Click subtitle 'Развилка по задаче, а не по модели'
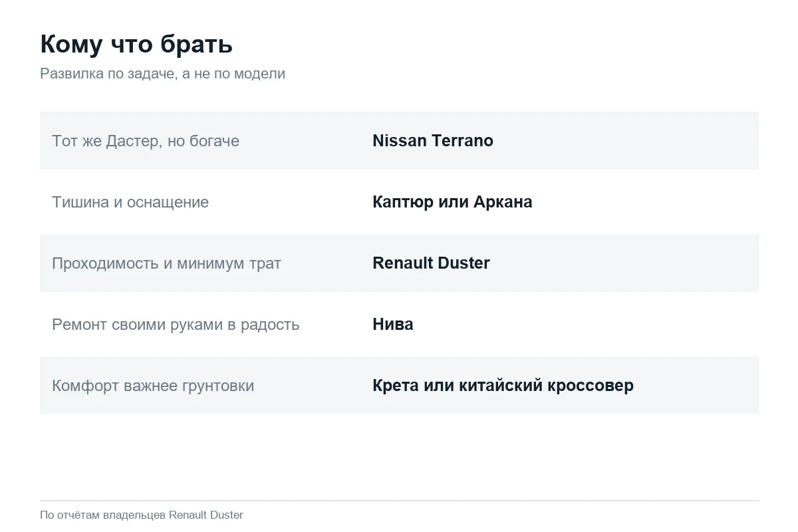This screenshot has height=532, width=798. pyautogui.click(x=162, y=74)
